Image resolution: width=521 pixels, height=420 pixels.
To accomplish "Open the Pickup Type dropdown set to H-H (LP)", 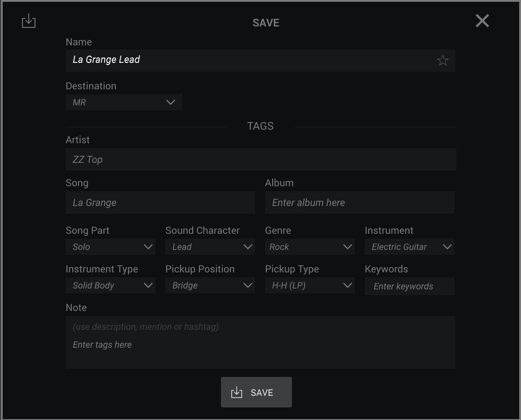I will pos(309,285).
